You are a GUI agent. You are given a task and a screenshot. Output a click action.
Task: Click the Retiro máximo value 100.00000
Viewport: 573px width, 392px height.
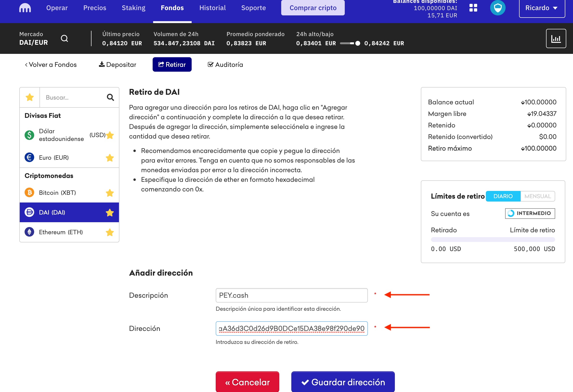coord(538,148)
